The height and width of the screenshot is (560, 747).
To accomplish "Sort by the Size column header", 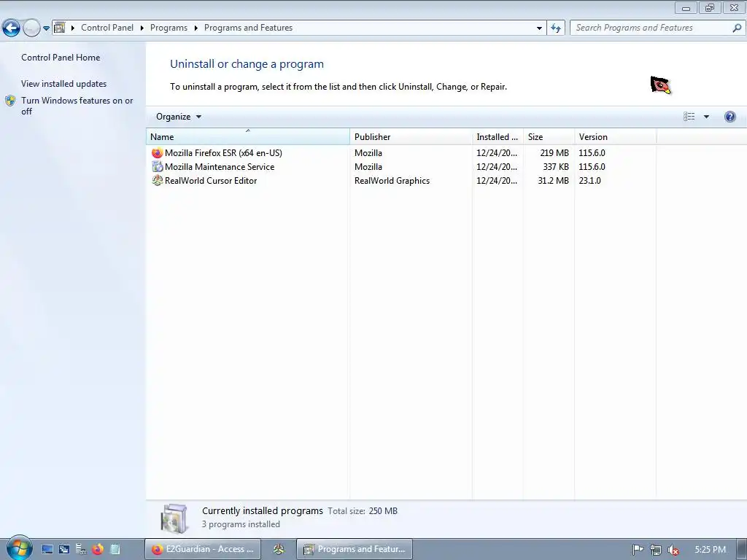I will coord(549,136).
